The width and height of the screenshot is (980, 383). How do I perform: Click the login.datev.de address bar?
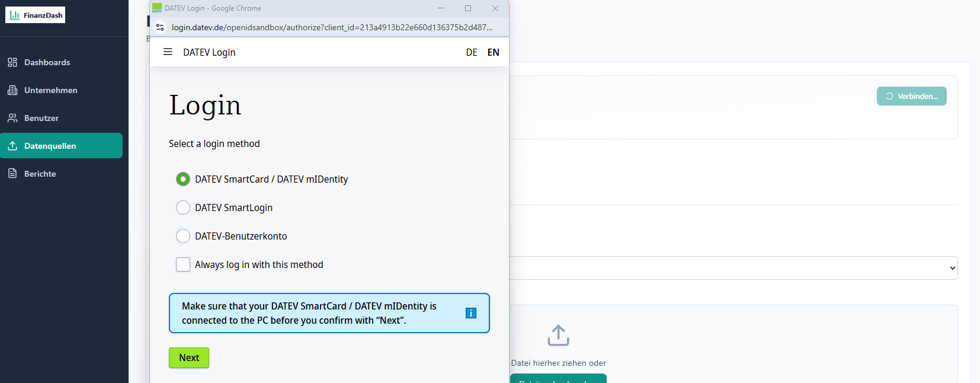coord(332,27)
